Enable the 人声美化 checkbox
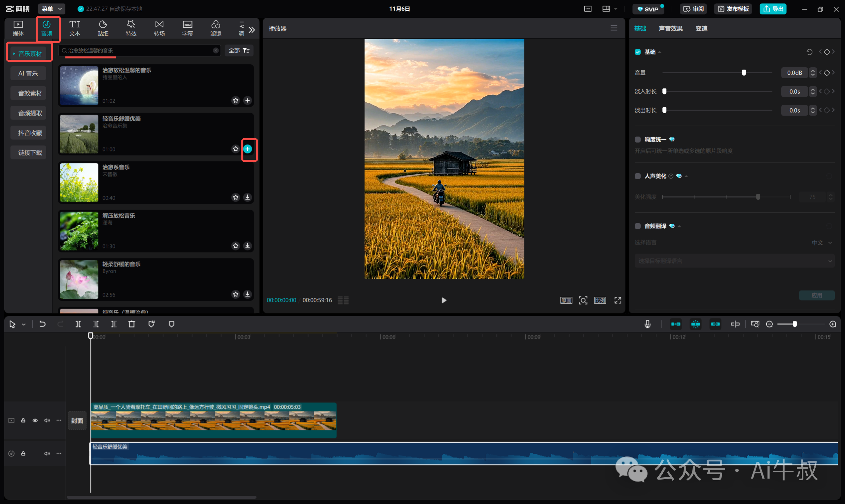This screenshot has height=504, width=845. [x=637, y=176]
